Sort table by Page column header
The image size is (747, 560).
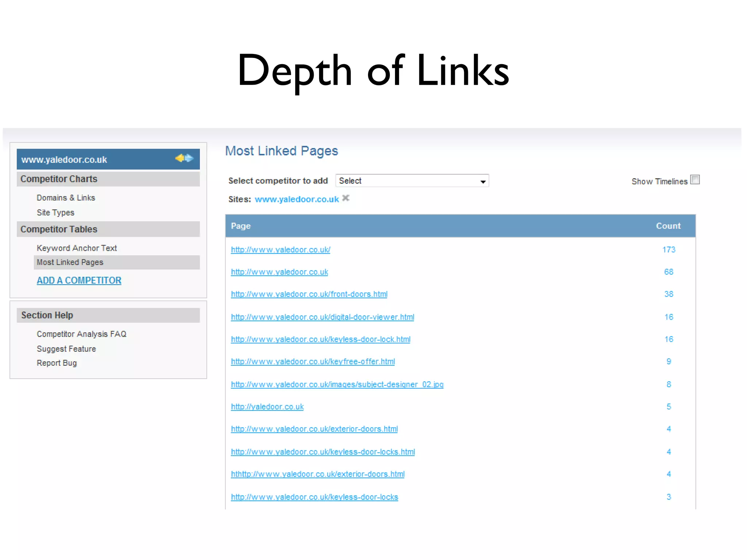pyautogui.click(x=241, y=226)
